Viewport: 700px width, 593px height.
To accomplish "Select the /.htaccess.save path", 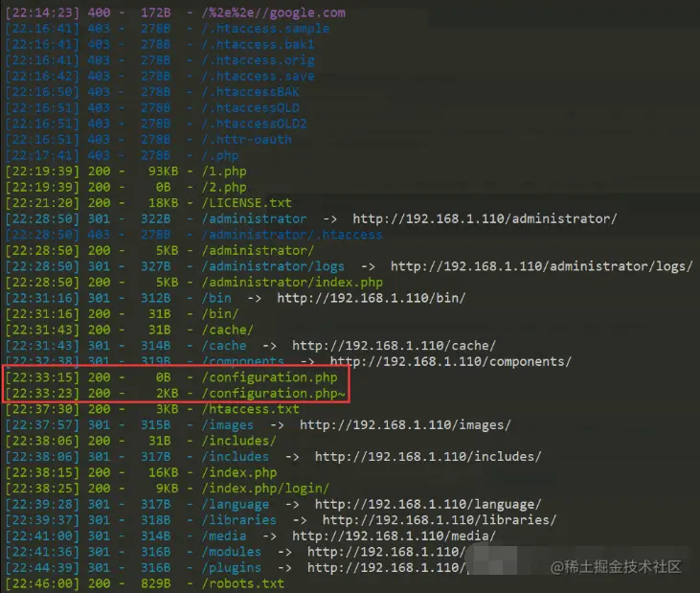I will tap(258, 77).
